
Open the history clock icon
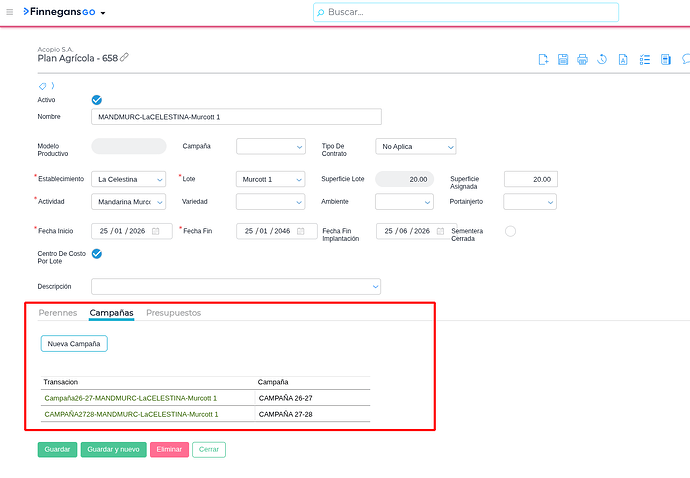(602, 60)
